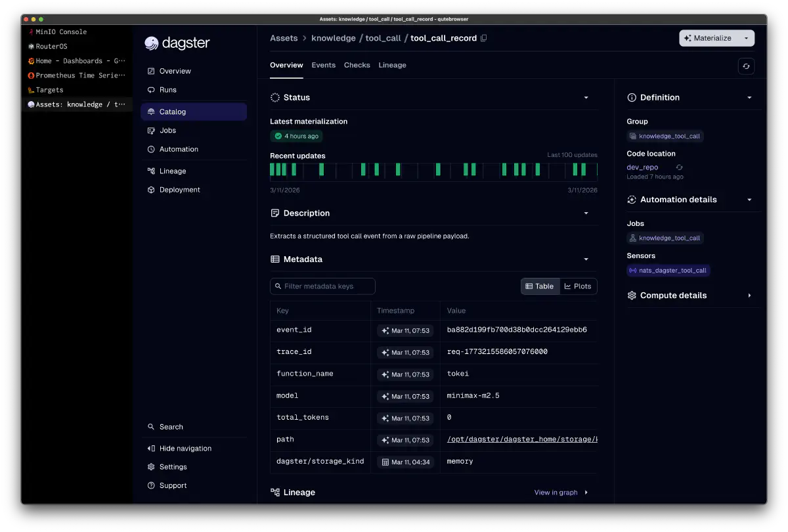This screenshot has width=788, height=532.
Task: Reload dev_repo code location icon
Action: (x=680, y=167)
